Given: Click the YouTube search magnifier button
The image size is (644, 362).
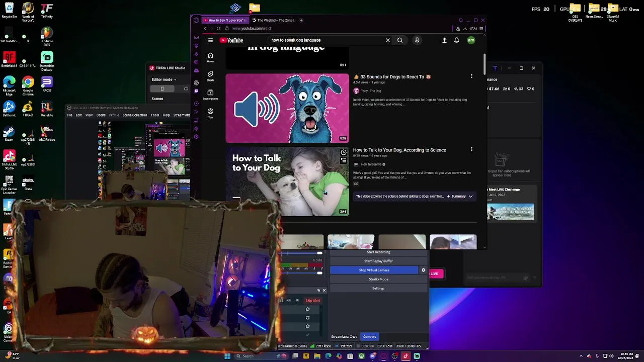Looking at the screenshot, I should click(400, 40).
